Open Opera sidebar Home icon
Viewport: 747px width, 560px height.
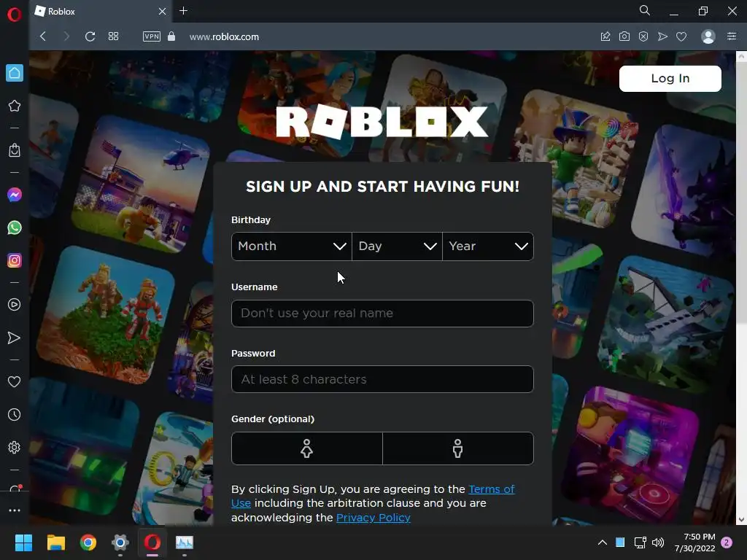(x=15, y=73)
